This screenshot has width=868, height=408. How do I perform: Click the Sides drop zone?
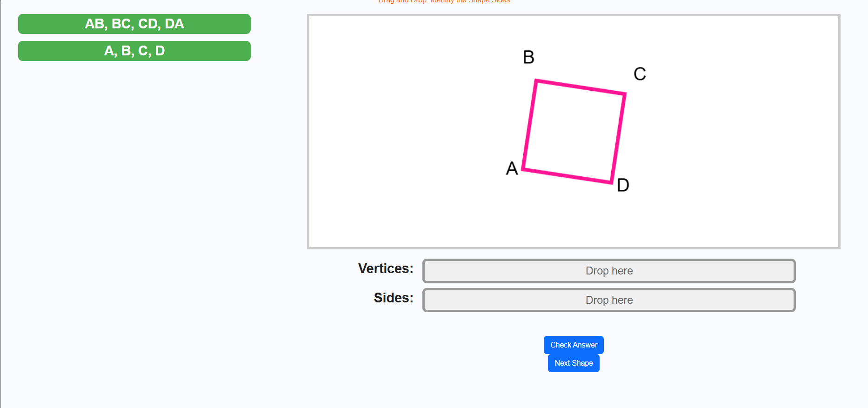pyautogui.click(x=608, y=300)
